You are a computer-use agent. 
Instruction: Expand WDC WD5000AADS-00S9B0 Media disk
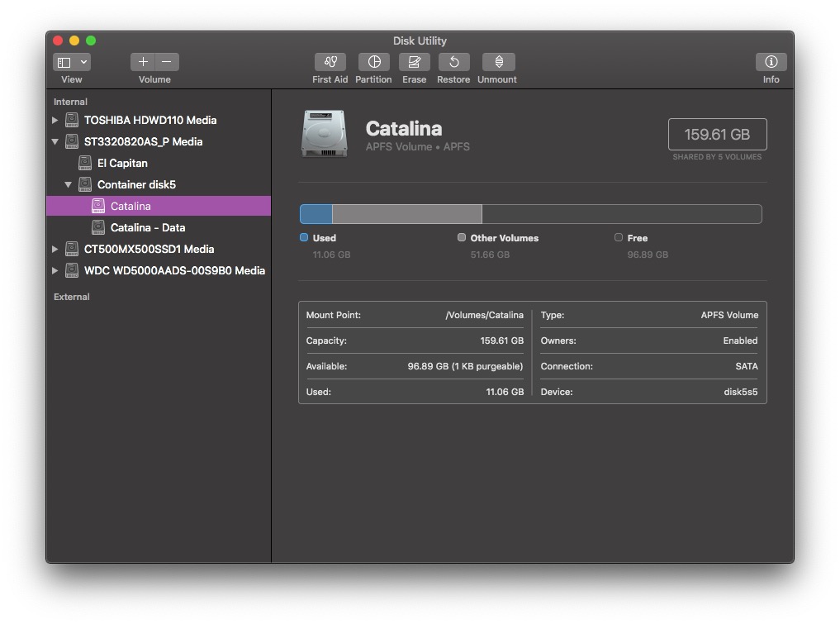[x=55, y=270]
